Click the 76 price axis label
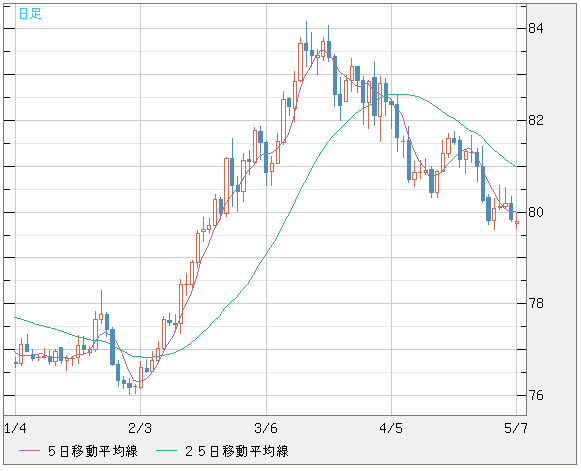 tap(536, 395)
